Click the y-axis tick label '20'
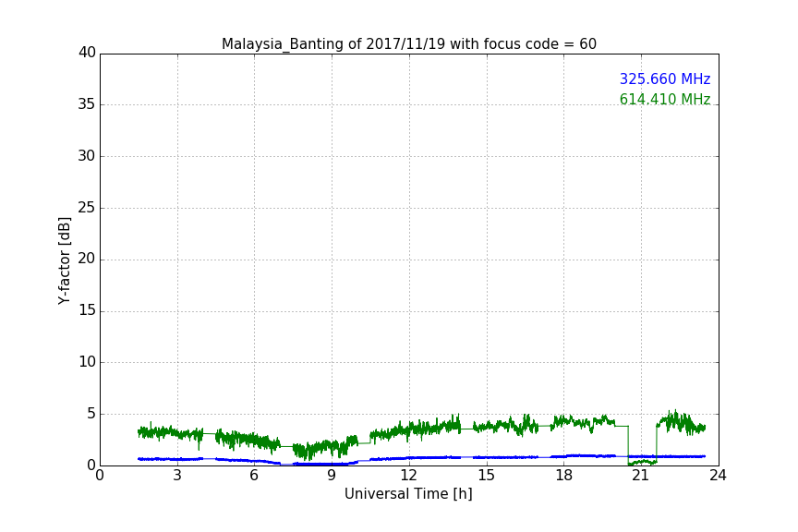Image resolution: width=798 pixels, height=532 pixels. 87,259
